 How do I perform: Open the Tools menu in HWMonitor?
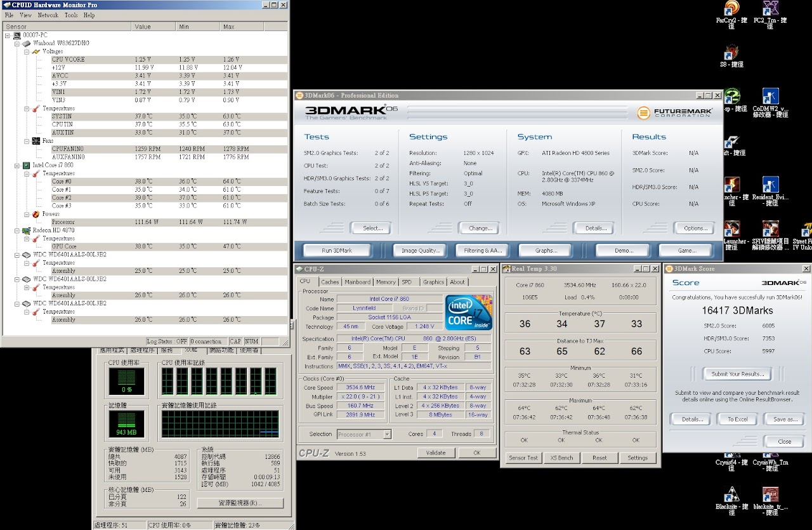[71, 15]
